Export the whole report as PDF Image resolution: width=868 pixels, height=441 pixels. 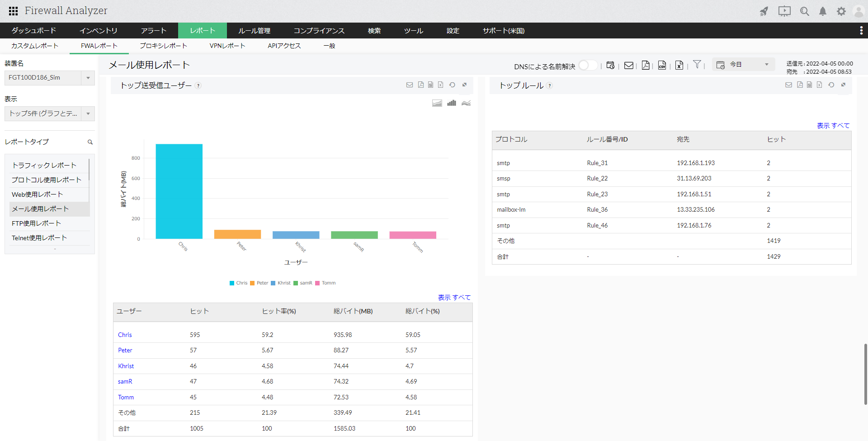click(646, 66)
